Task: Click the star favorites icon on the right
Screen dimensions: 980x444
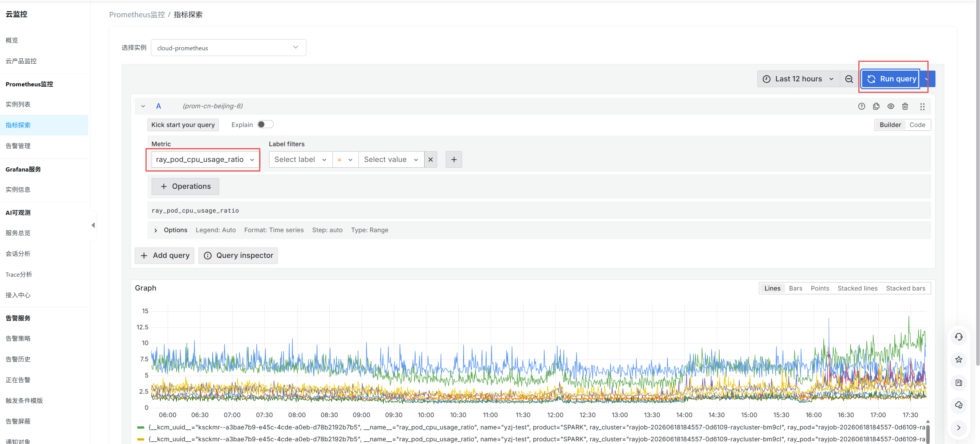Action: point(959,360)
